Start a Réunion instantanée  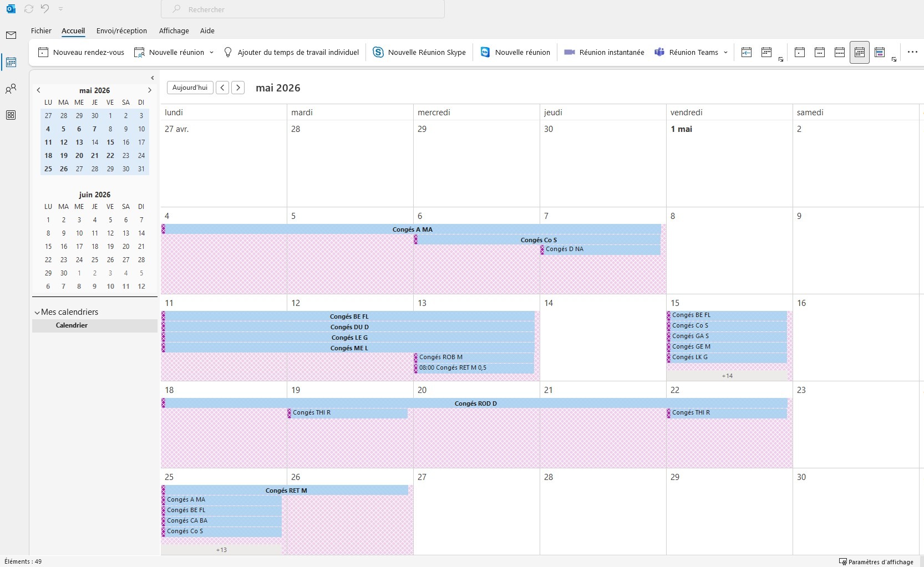pyautogui.click(x=604, y=52)
